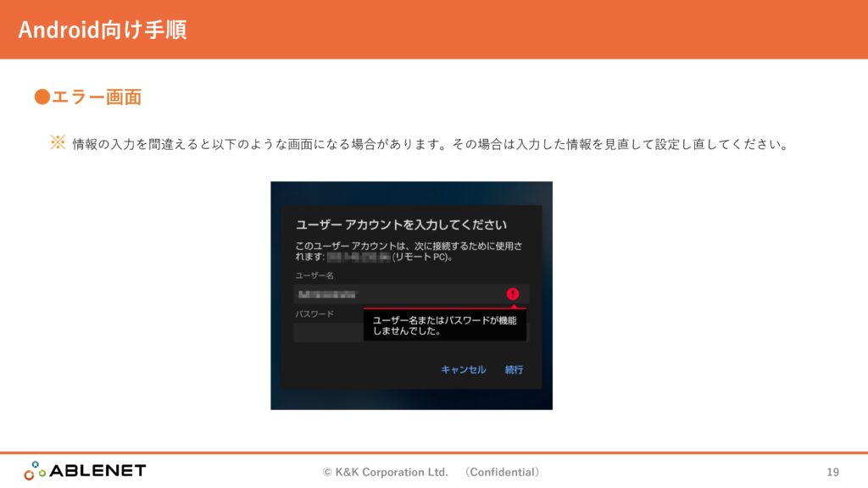The width and height of the screenshot is (868, 488).
Task: Click the Android向け手順 slide title
Action: tap(103, 30)
